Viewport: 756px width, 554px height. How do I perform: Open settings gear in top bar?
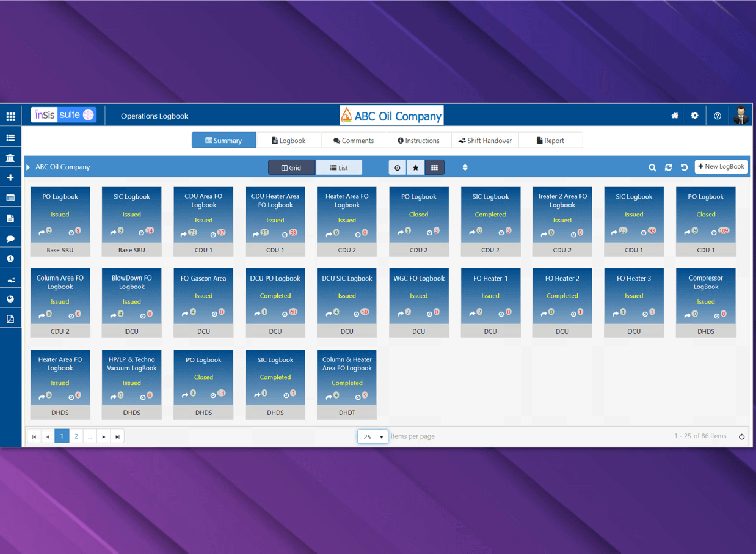695,116
